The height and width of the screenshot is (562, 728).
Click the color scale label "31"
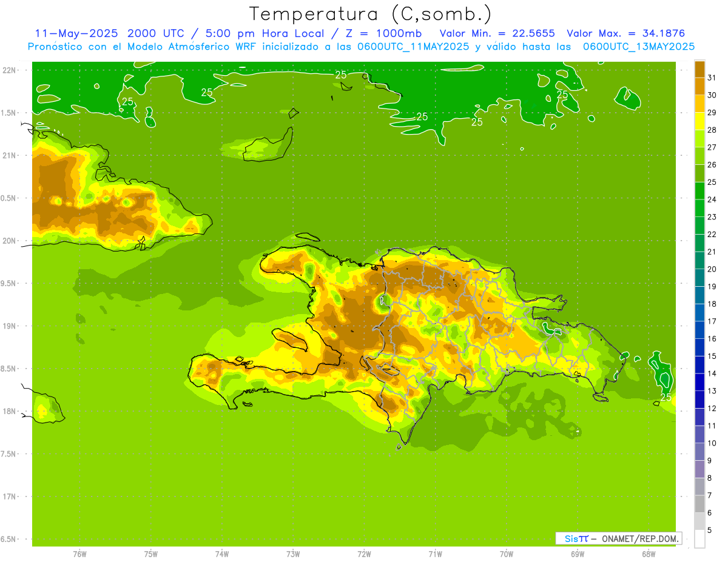point(712,78)
